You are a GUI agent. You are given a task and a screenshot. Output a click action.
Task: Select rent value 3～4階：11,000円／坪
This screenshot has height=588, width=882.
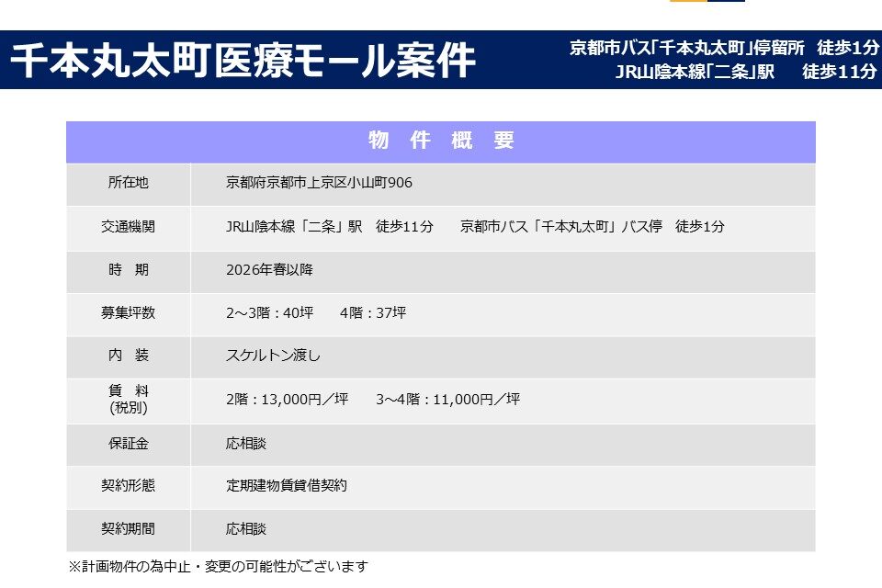pyautogui.click(x=447, y=400)
